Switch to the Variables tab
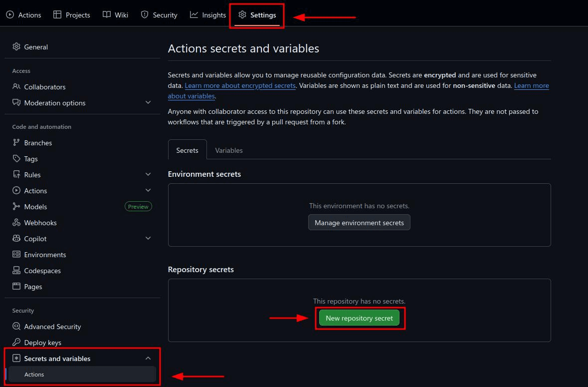 tap(229, 150)
